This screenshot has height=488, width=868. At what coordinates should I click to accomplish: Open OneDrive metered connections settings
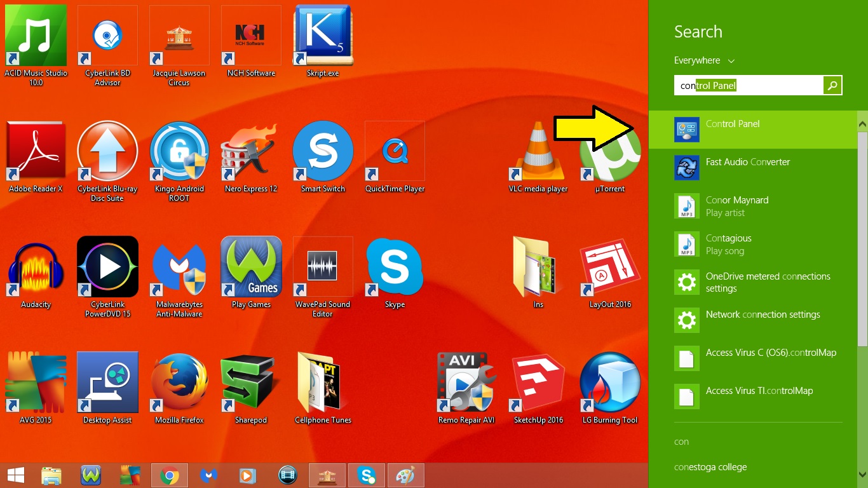tap(753, 282)
